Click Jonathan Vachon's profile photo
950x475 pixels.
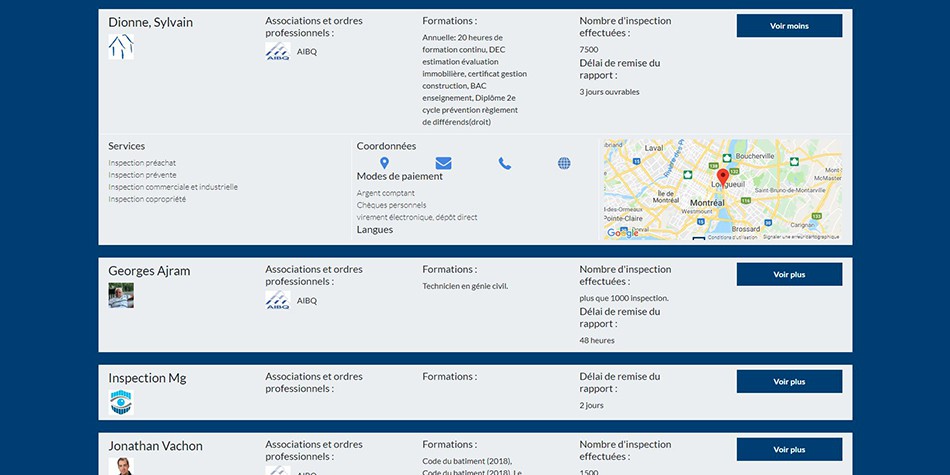tap(121, 466)
